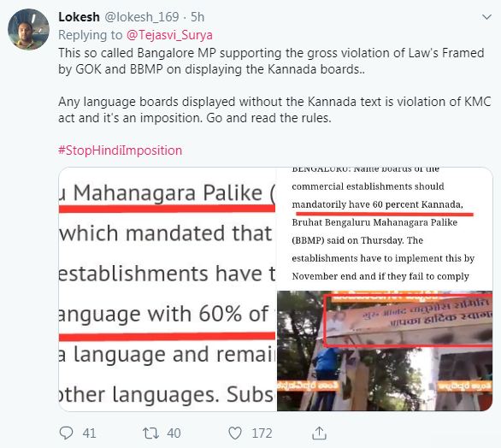Retweet using the retweet arrows icon
The image size is (501, 448).
(x=150, y=433)
